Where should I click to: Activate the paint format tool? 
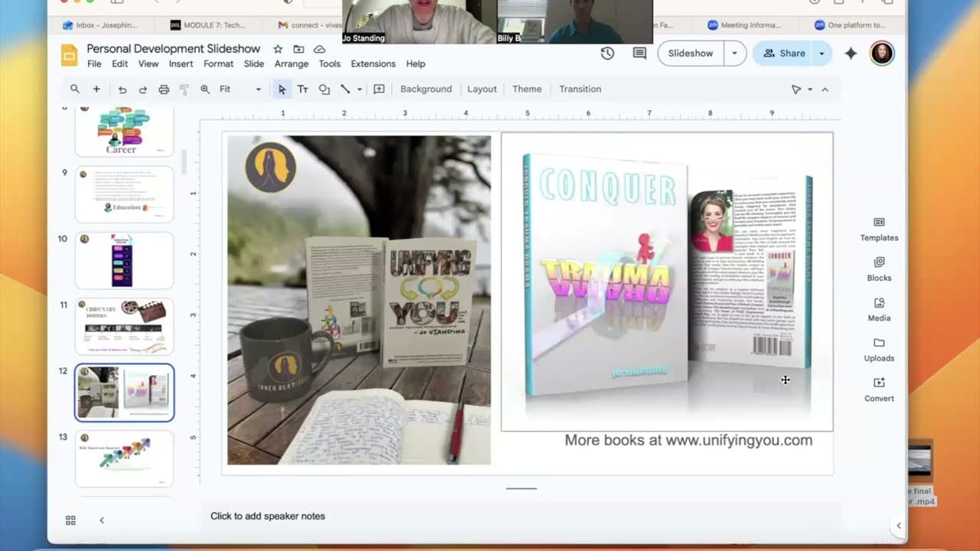click(x=184, y=90)
